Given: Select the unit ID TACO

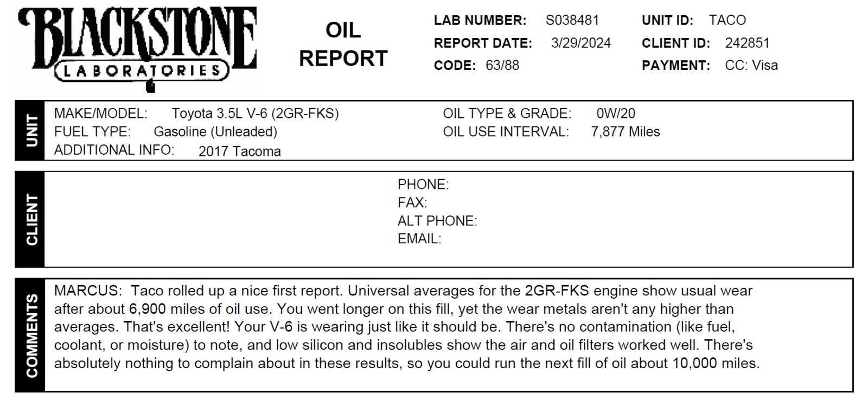Looking at the screenshot, I should (727, 21).
